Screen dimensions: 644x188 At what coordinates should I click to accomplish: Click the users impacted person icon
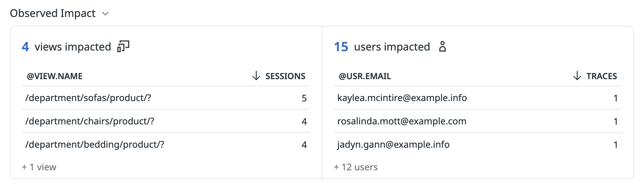443,46
